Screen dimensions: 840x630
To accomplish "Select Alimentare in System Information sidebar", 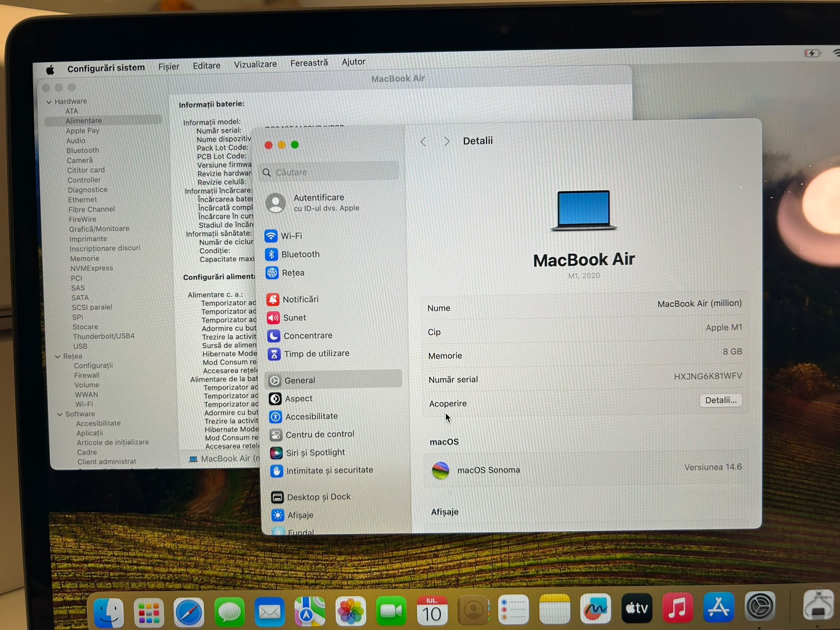I will click(x=103, y=121).
